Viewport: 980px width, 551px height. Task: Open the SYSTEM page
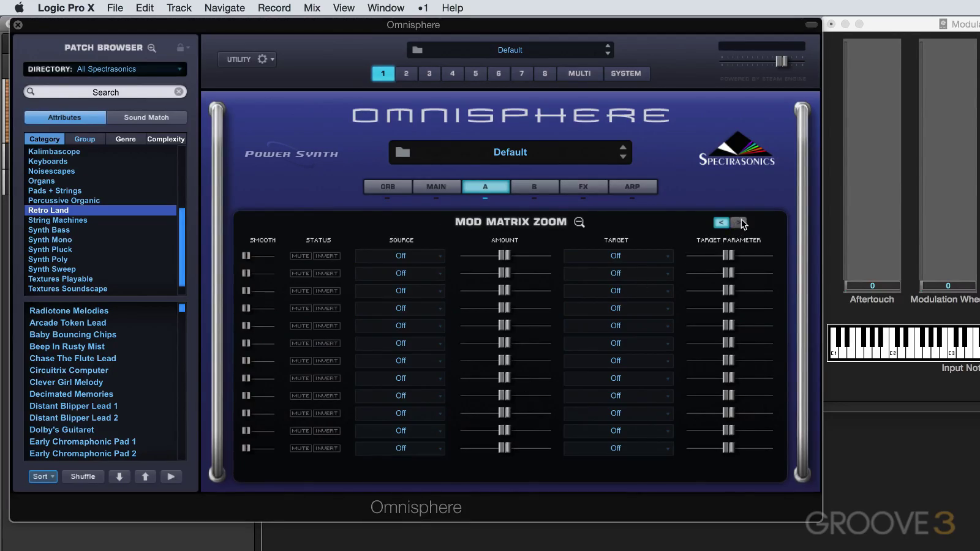coord(626,73)
